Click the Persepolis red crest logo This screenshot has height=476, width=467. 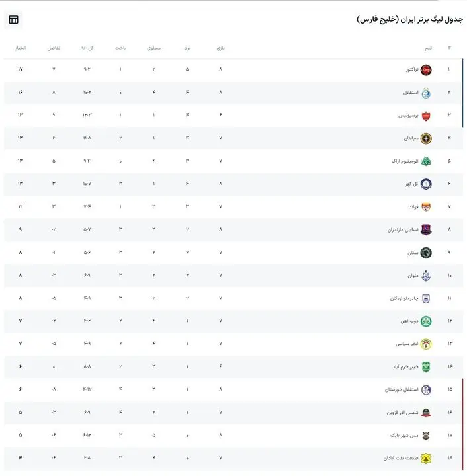click(x=426, y=116)
